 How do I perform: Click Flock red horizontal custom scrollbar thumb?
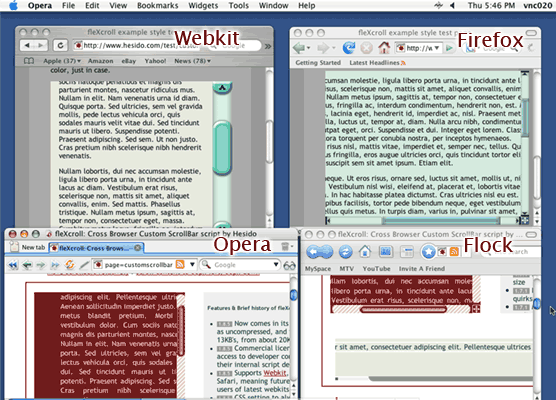pyautogui.click(x=403, y=310)
